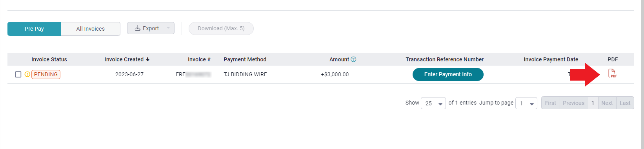Click the Download (Max. 5) button

coord(221,28)
